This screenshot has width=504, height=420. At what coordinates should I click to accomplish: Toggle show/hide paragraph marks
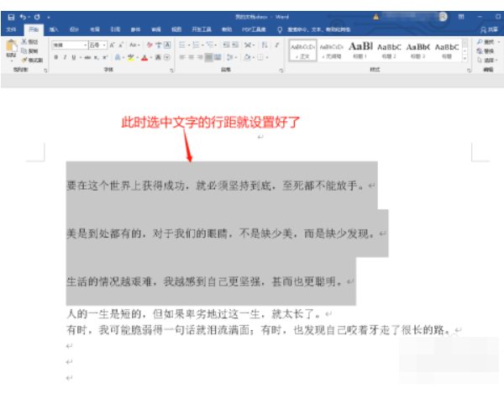point(276,45)
